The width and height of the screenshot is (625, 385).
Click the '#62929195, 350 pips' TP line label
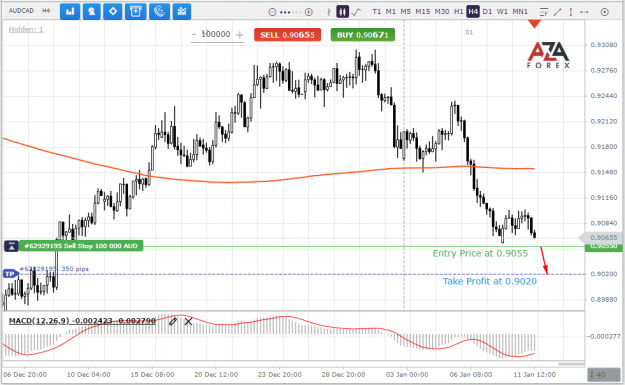(54, 269)
